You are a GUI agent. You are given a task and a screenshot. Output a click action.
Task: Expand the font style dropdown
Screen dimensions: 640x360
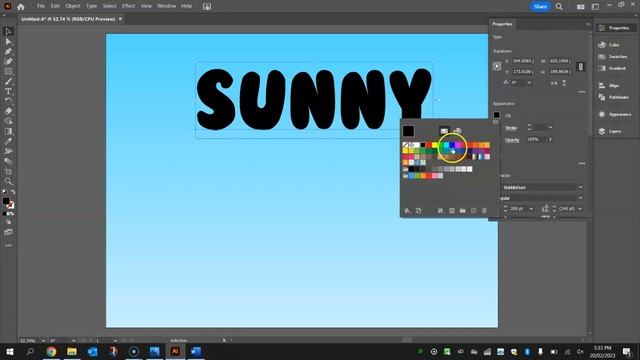[x=580, y=198]
